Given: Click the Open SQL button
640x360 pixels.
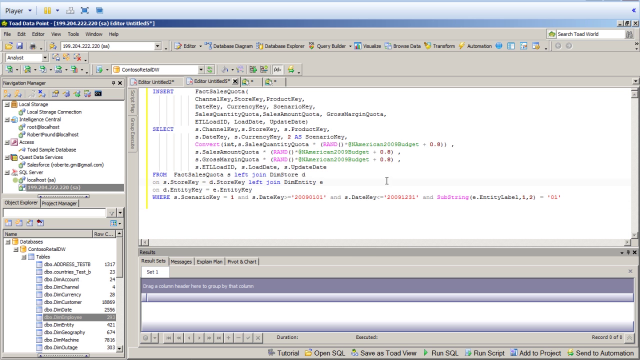Looking at the screenshot, I should [x=325, y=353].
